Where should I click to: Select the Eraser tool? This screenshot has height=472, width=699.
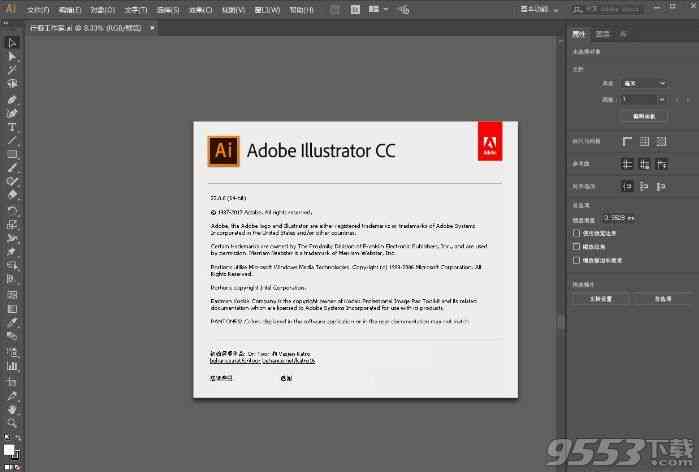point(12,195)
